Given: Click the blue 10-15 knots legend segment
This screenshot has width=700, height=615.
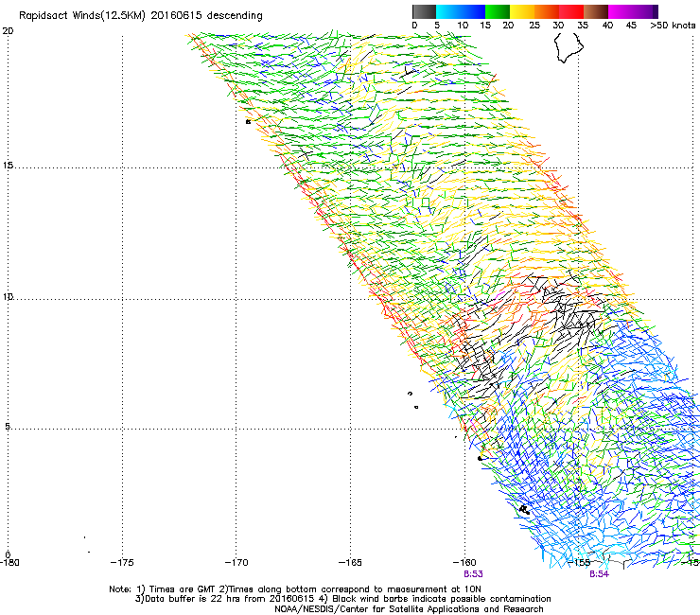Looking at the screenshot, I should (x=473, y=11).
